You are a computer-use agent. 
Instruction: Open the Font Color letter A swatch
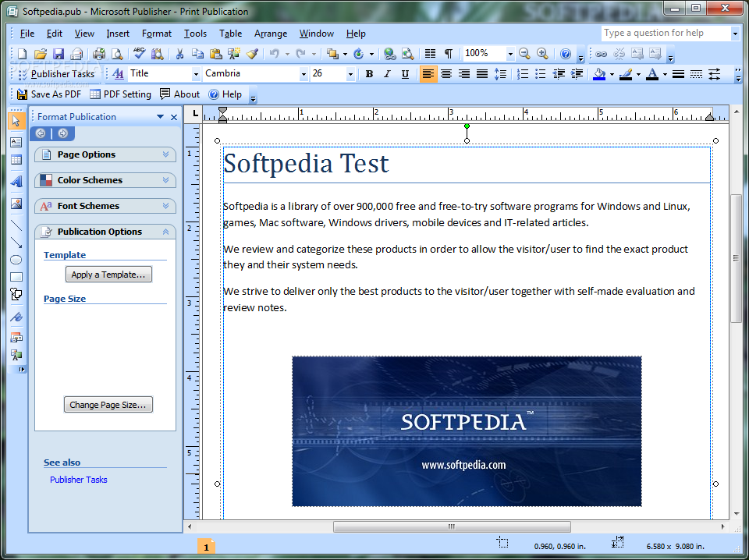click(x=652, y=74)
